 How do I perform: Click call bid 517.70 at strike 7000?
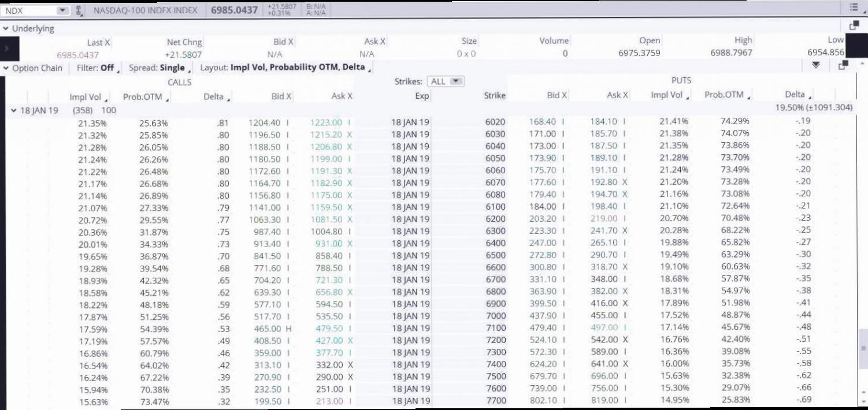pyautogui.click(x=267, y=316)
